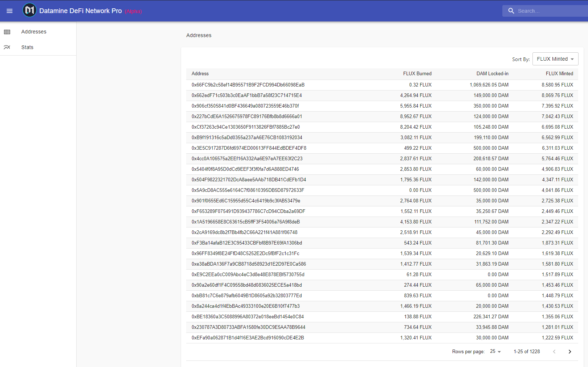
Task: Select address 0xF3Ba14afaB12E3C95433CBFbf8B97E69fA1306bd
Action: 247,243
